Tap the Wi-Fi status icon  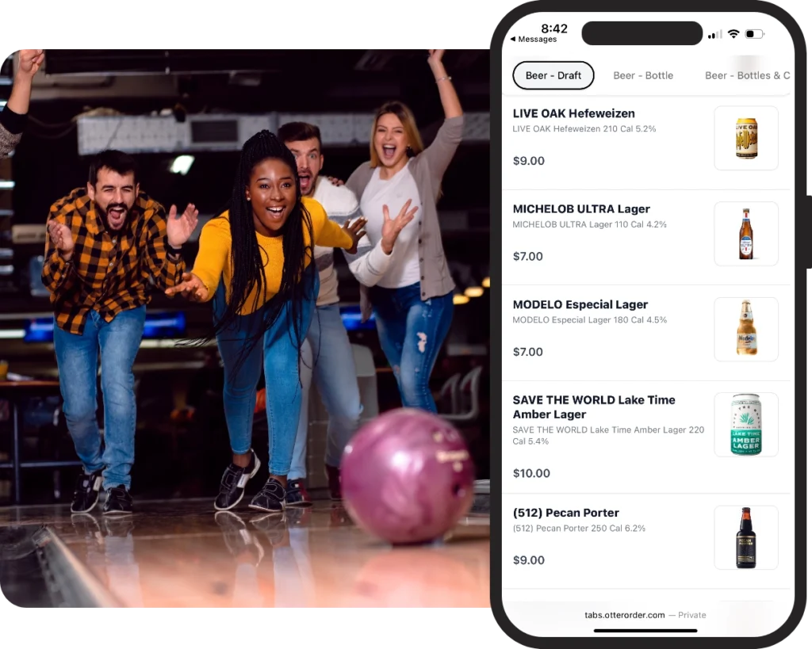[x=733, y=34]
